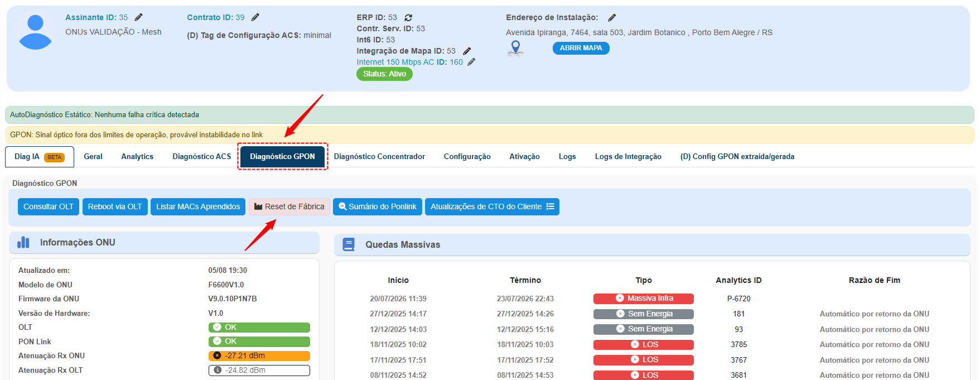Edit Assinante ID with pencil icon
This screenshot has height=380, width=980.
click(139, 17)
